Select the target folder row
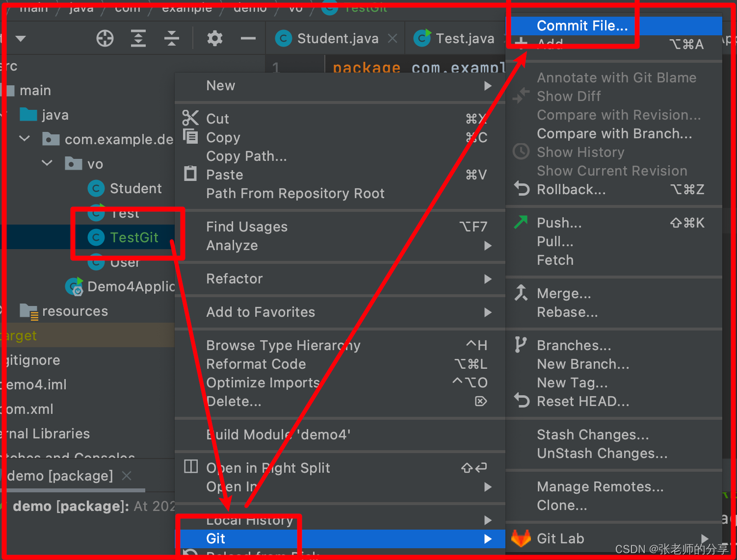The width and height of the screenshot is (737, 560). (87, 335)
